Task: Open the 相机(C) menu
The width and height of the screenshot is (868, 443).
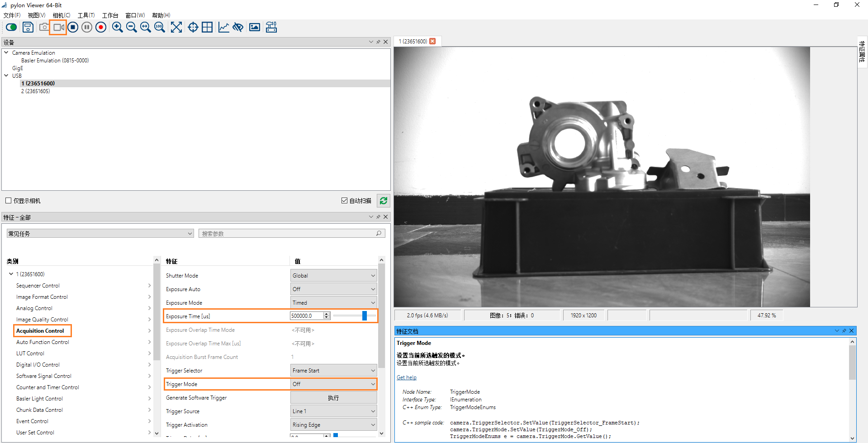Action: 62,15
